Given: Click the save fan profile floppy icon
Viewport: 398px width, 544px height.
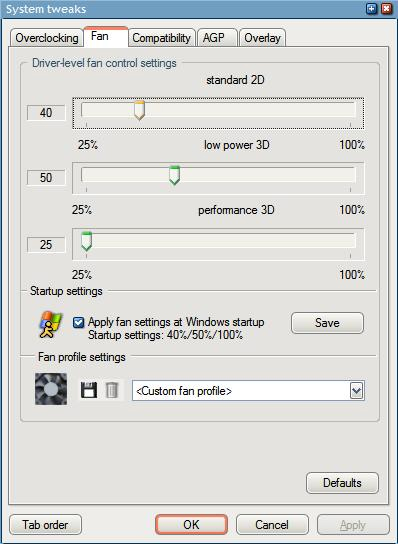Looking at the screenshot, I should [88, 390].
